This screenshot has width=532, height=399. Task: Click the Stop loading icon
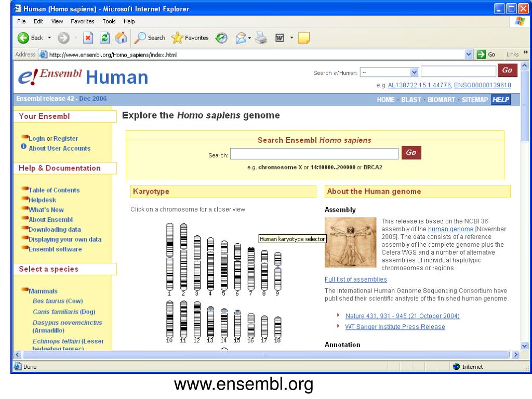point(88,37)
